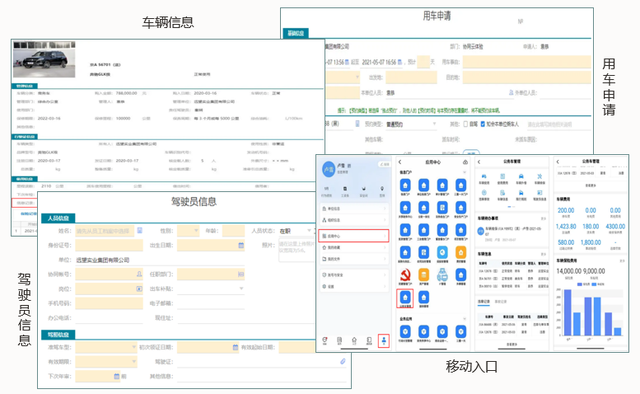Screen dimensions: 640x394
Task: Tap the home icon in mobile bottom navigation
Action: tap(354, 340)
